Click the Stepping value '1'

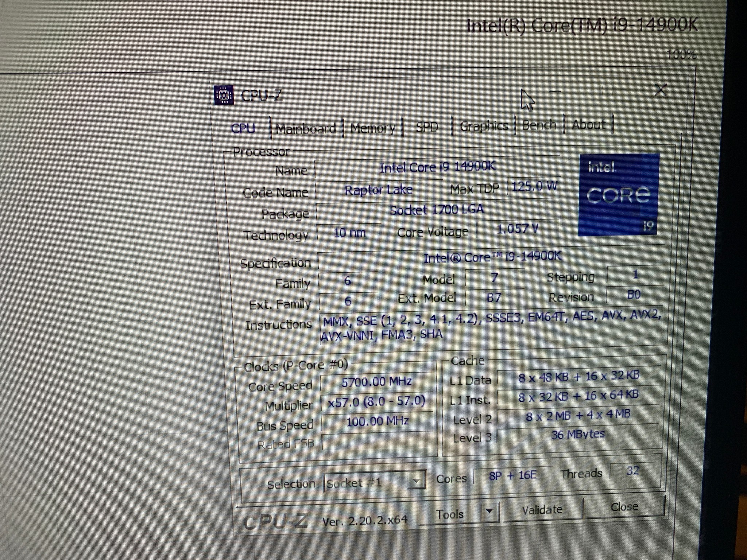click(635, 274)
